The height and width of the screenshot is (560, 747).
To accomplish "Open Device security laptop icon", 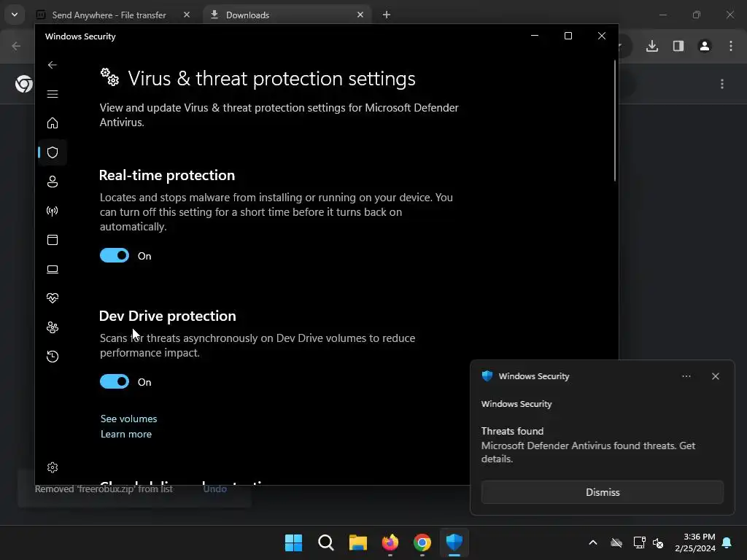I will pos(53,270).
